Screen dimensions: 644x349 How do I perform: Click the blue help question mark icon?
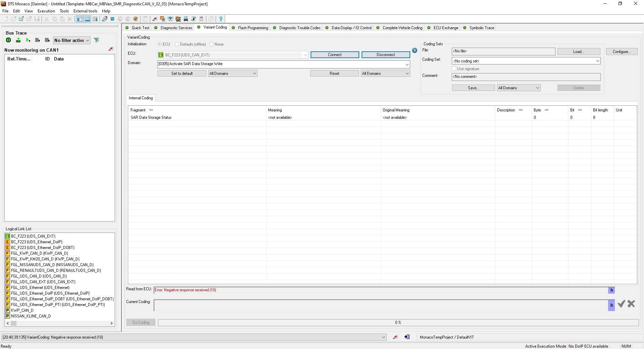(221, 19)
